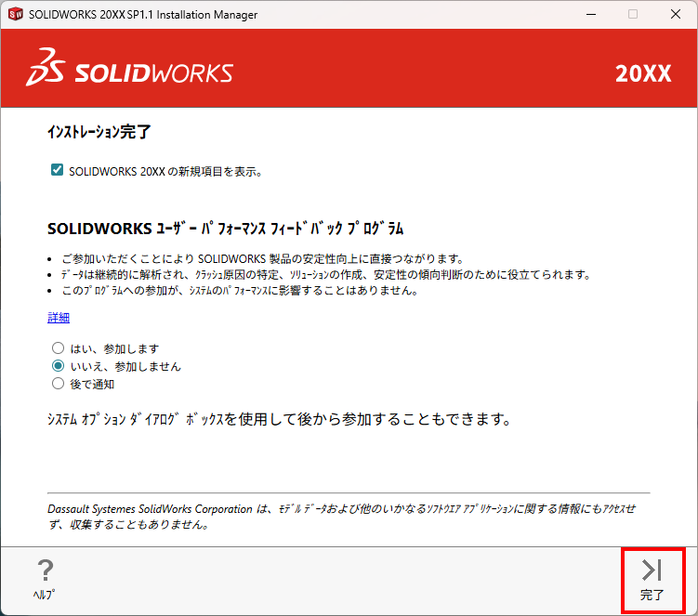This screenshot has height=616, width=698.
Task: Select the はい、参加します radio option
Action: pyautogui.click(x=58, y=347)
